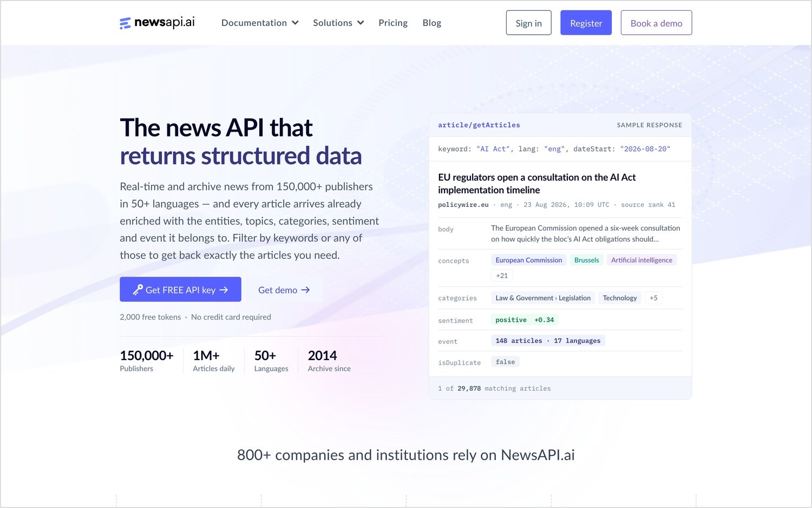Expand the Solutions dropdown chevron

point(361,23)
